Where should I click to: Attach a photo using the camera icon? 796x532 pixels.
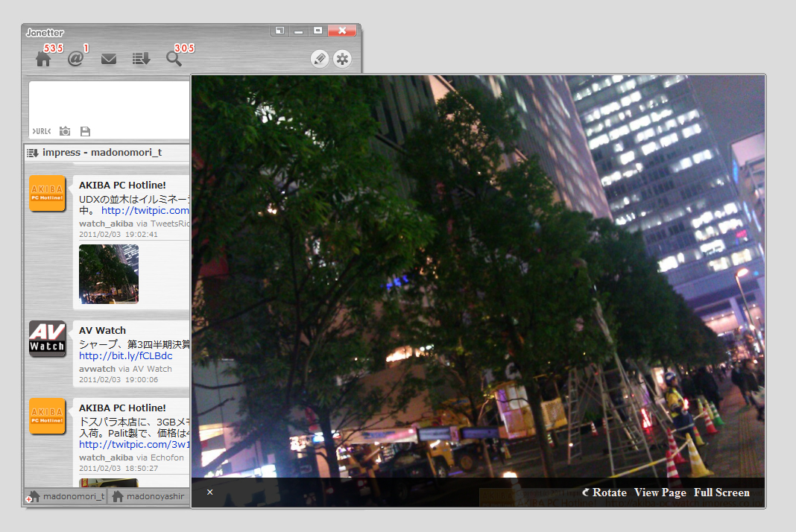[65, 131]
